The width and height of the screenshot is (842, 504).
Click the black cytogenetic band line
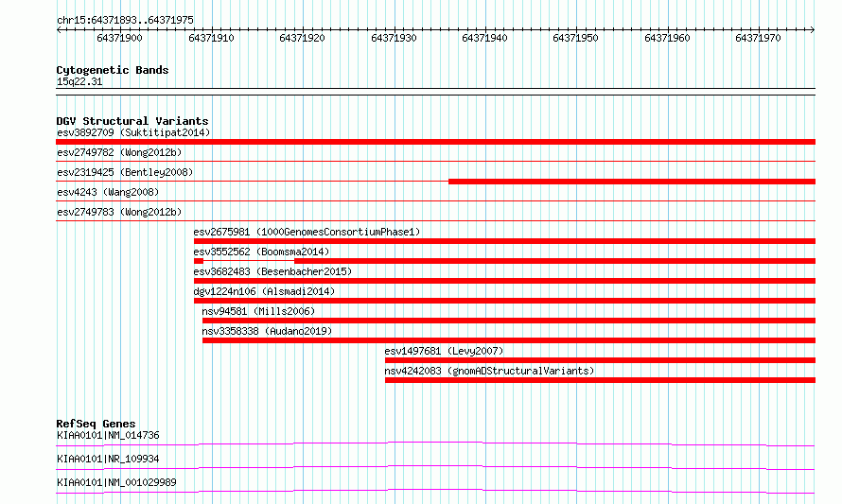coord(435,92)
